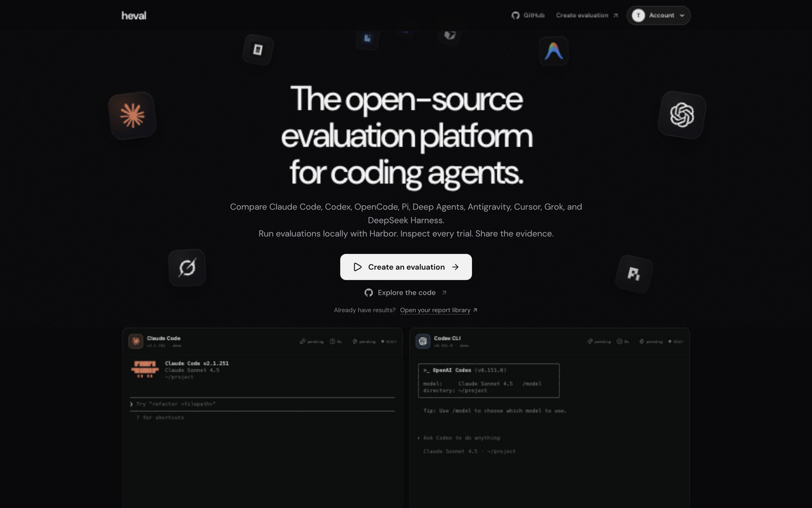Click "? for shortcuts" hint text
The height and width of the screenshot is (508, 812).
160,417
